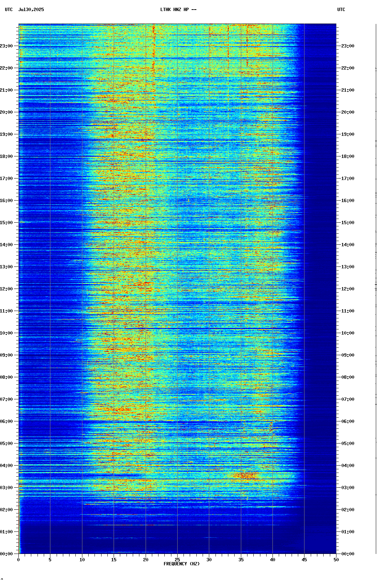Select the 30 Hz frequency tick label
The height and width of the screenshot is (583, 392).
209,560
